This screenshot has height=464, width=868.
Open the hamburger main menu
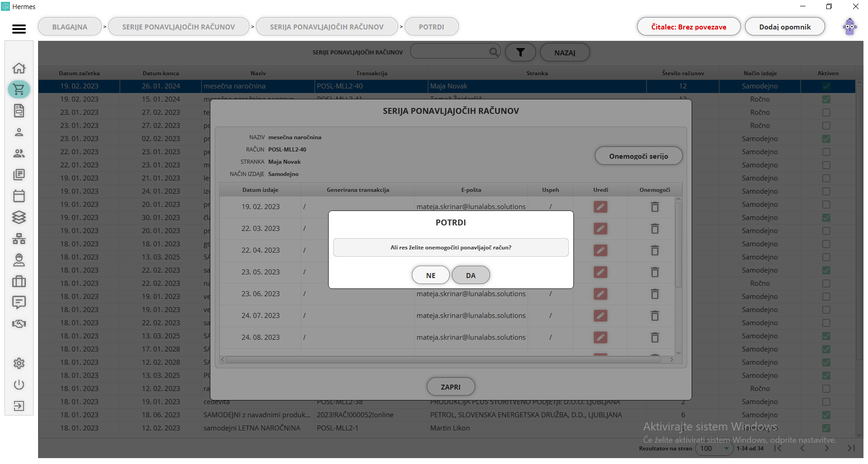[19, 29]
